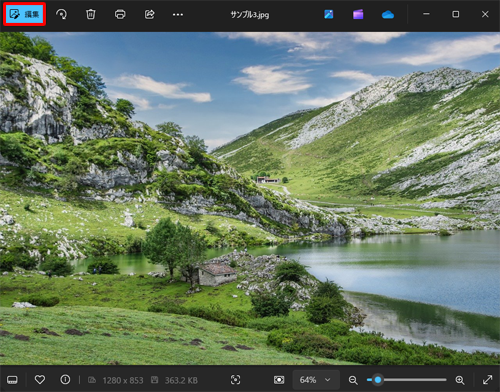The image size is (500, 392).
Task: Mark photo as favorite with heart icon
Action: (x=40, y=380)
